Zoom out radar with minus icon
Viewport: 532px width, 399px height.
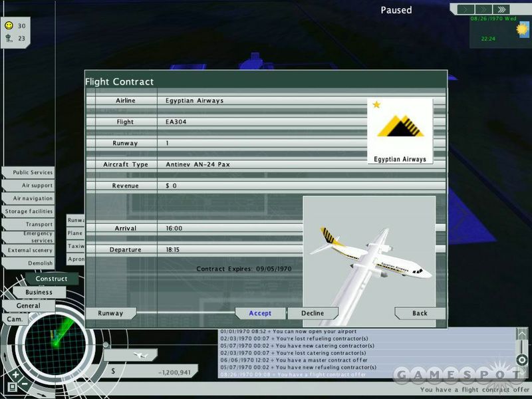pos(24,384)
